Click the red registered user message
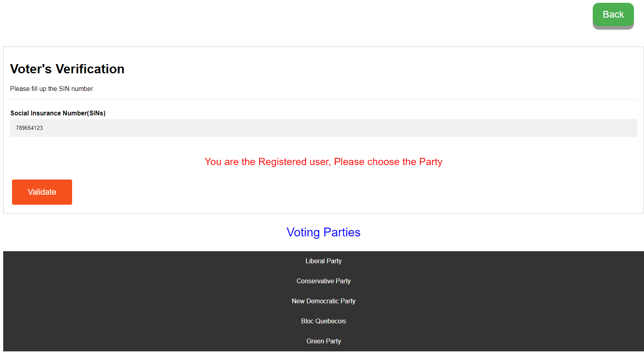This screenshot has height=361, width=644. tap(323, 162)
